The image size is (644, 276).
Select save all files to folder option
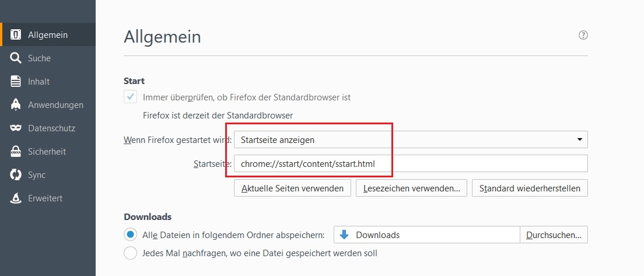tap(131, 235)
